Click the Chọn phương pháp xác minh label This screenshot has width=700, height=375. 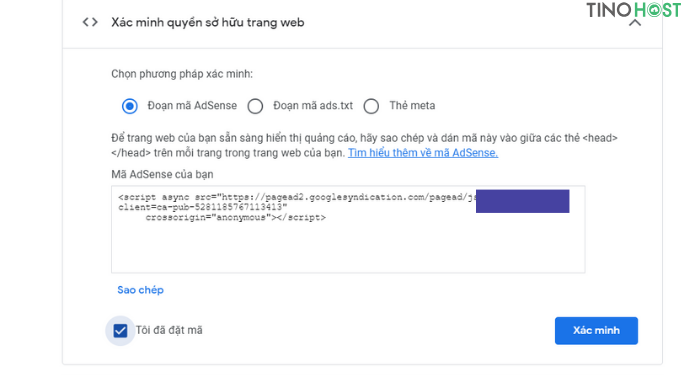coord(182,74)
